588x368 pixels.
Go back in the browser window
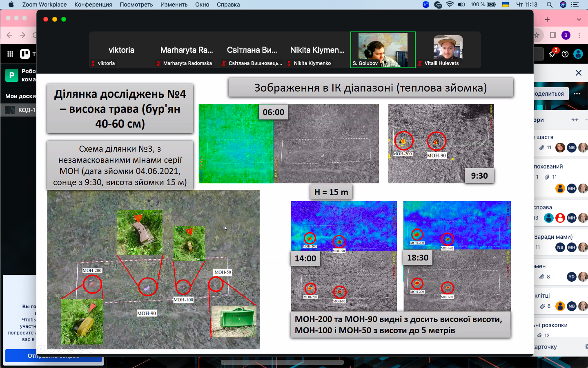9,35
